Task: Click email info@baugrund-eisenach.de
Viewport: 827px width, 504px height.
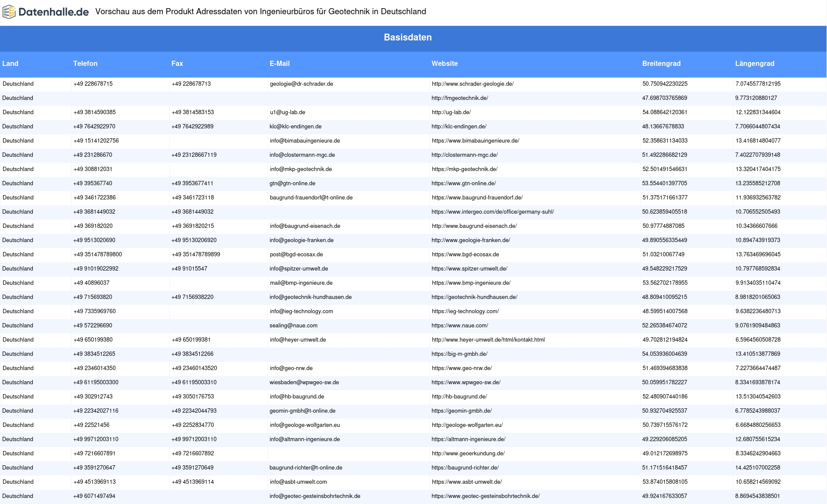Action: click(305, 226)
